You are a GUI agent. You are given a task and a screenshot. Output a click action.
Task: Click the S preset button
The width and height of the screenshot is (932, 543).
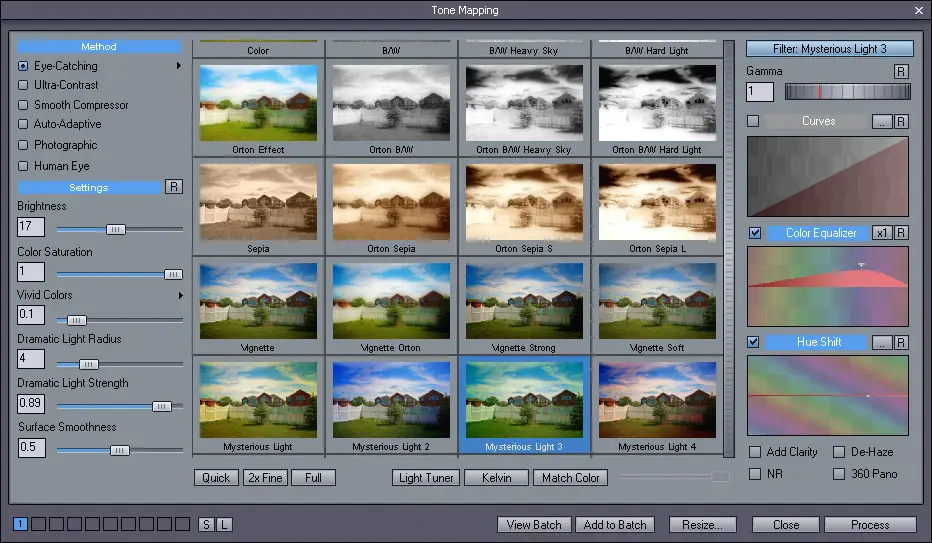(206, 525)
